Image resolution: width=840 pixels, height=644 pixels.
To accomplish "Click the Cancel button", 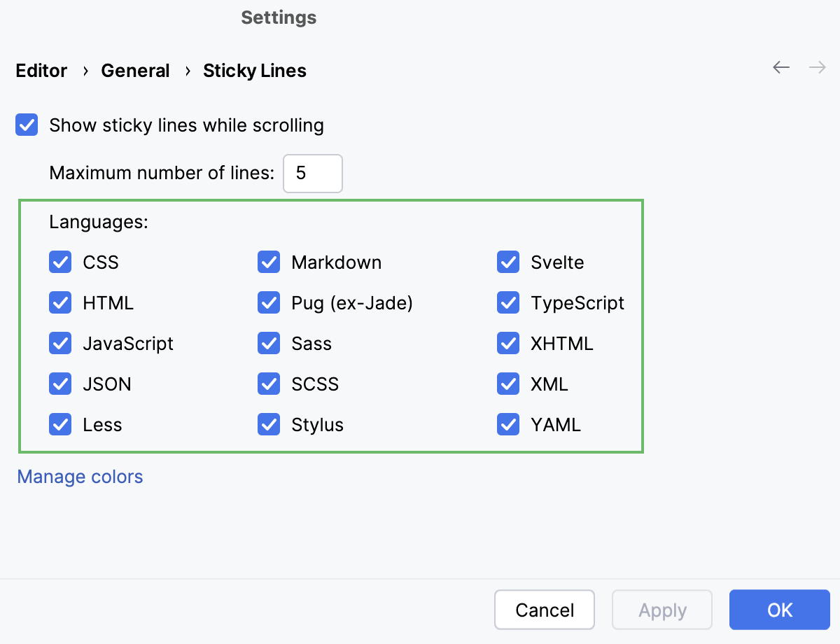I will [x=545, y=609].
